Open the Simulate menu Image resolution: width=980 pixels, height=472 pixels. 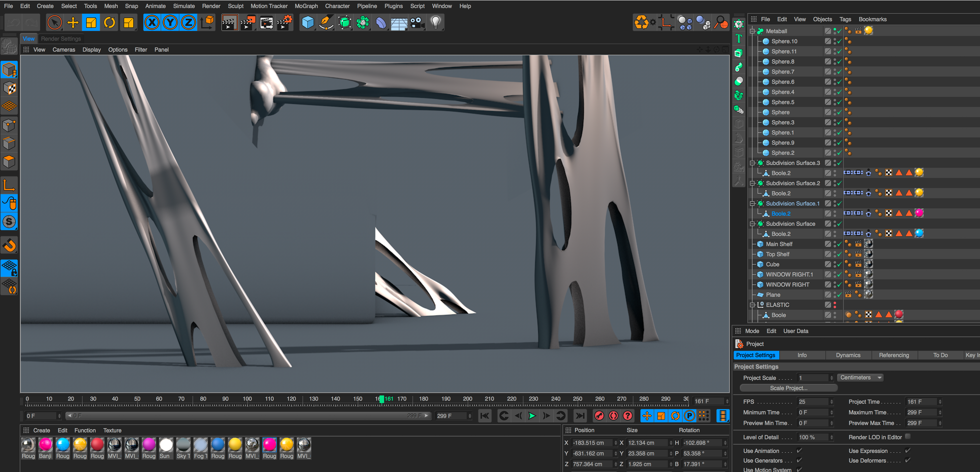pyautogui.click(x=184, y=6)
